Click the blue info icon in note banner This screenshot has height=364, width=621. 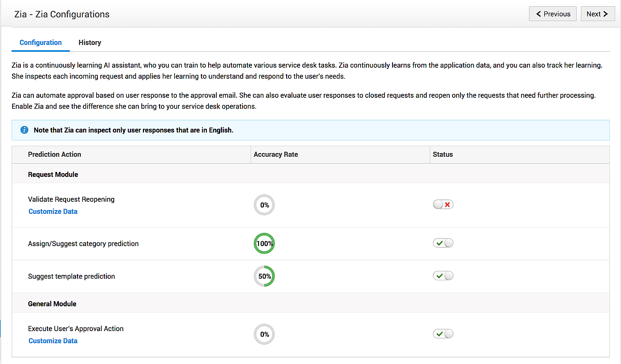[x=24, y=130]
